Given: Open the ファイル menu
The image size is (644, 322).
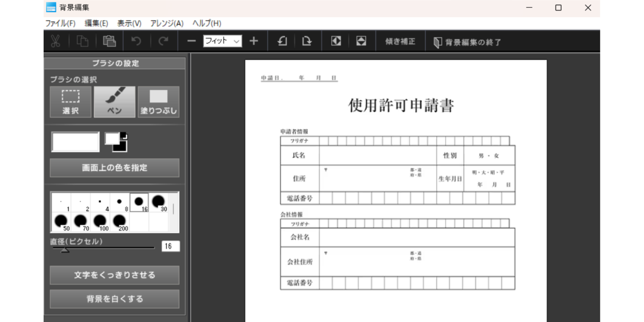Looking at the screenshot, I should pyautogui.click(x=61, y=23).
